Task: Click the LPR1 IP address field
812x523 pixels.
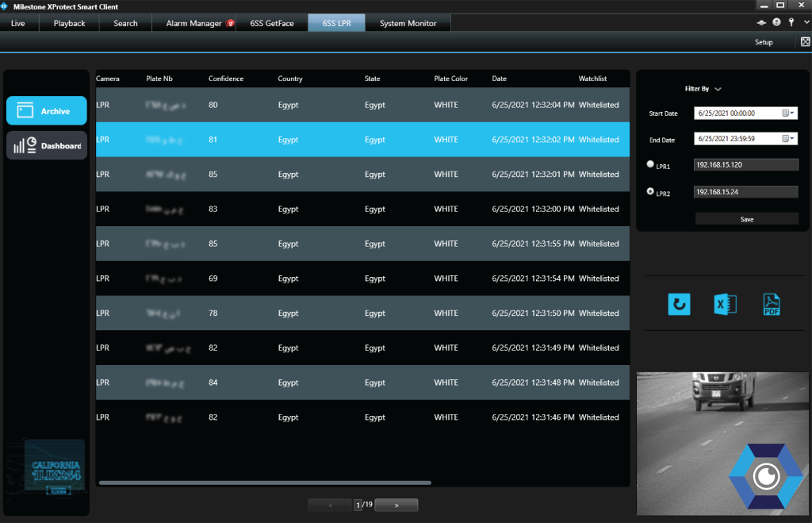Action: pos(745,165)
